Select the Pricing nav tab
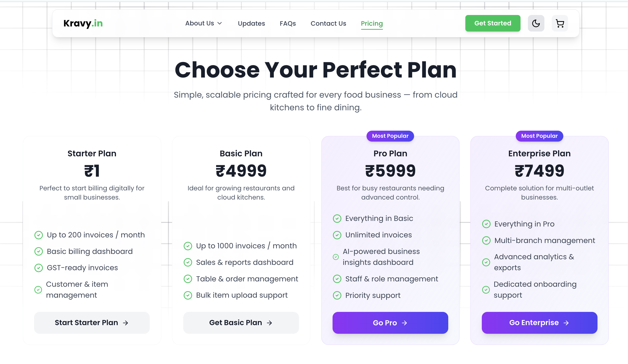Screen dimensions: 628x364 pyautogui.click(x=372, y=23)
